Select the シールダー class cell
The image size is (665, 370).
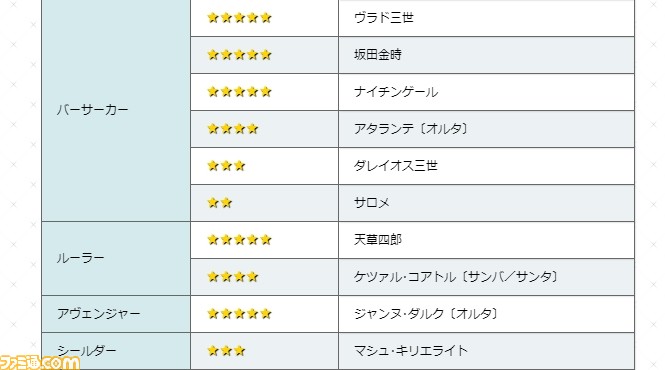(116, 351)
